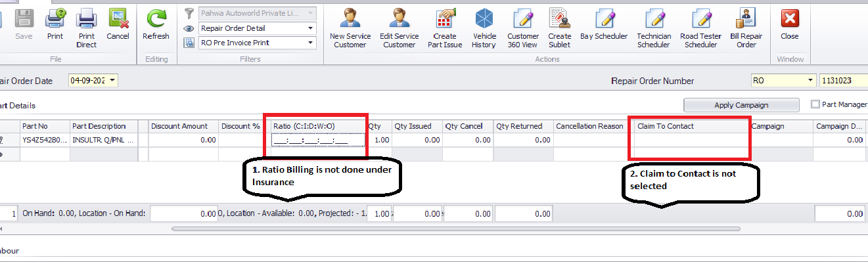Click the Cancel icon in File group
Image resolution: width=868 pixels, height=262 pixels.
pos(118,24)
